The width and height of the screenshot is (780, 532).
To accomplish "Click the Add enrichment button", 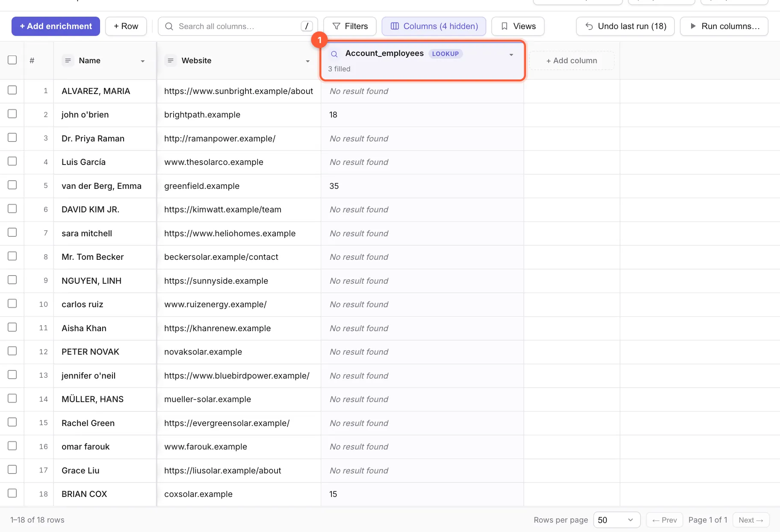I will click(x=56, y=26).
